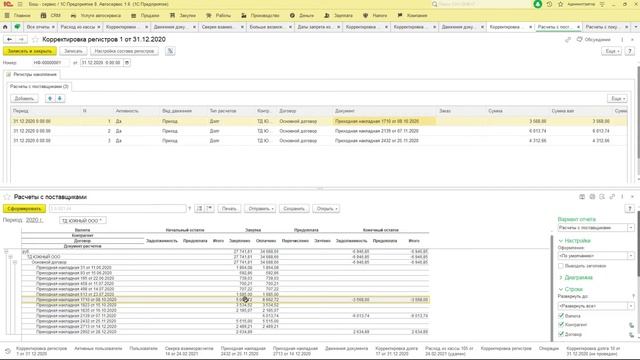Go back with the left arrow button

click(x=9, y=40)
